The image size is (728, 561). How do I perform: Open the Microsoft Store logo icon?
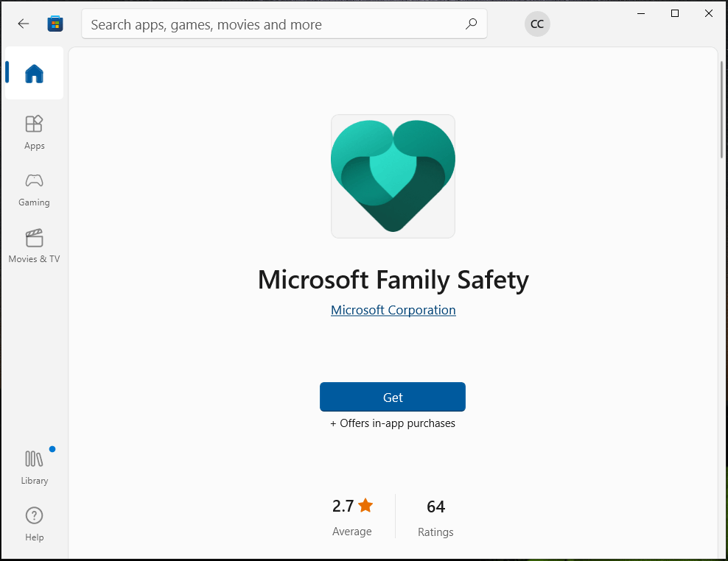click(55, 24)
